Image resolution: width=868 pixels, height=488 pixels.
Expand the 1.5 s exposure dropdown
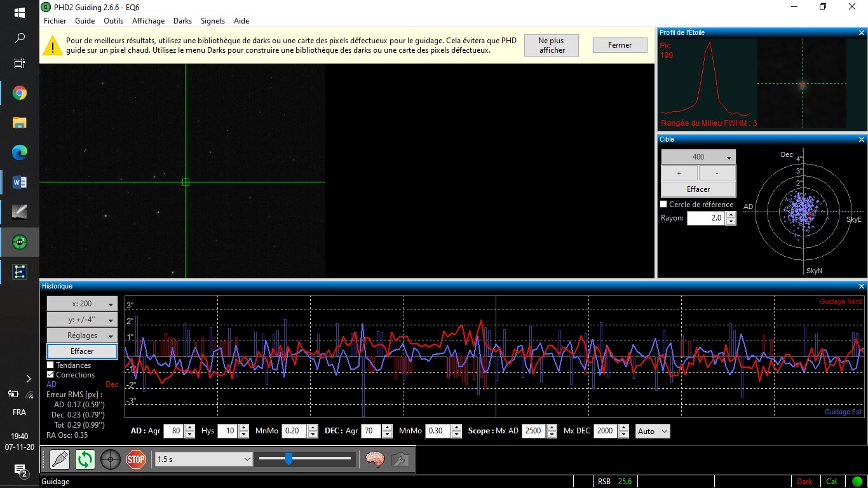tap(203, 459)
